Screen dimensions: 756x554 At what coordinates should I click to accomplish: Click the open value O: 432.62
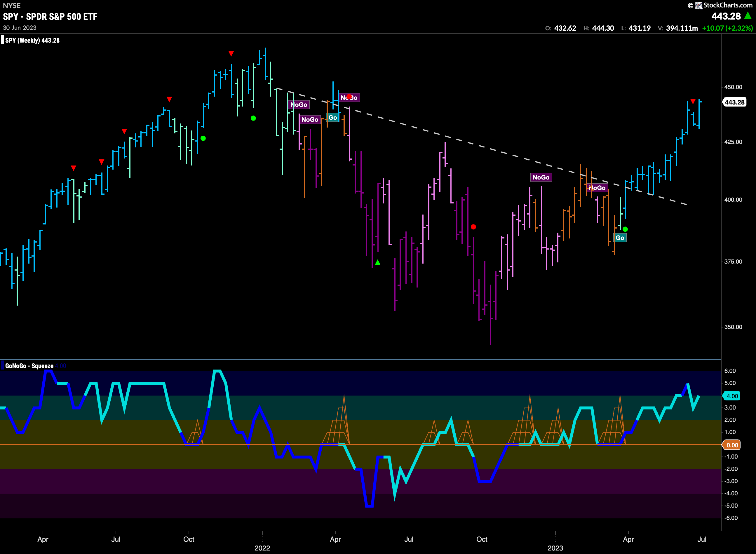point(560,28)
